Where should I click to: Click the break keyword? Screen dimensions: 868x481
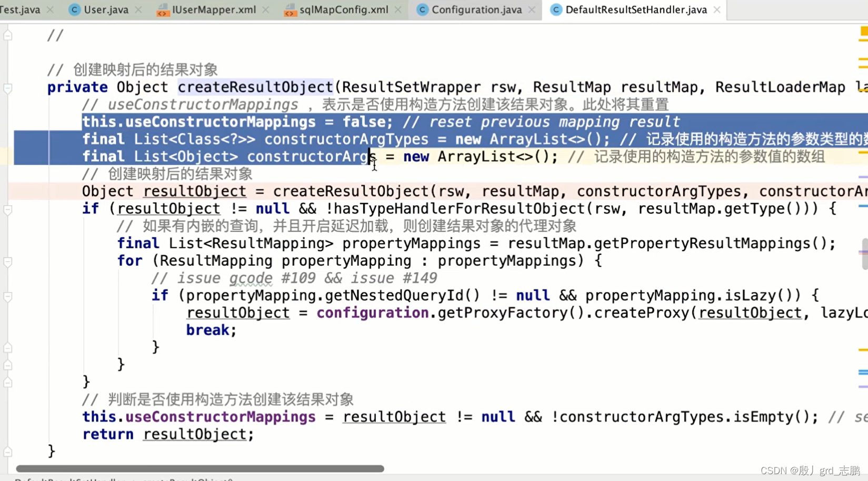click(x=207, y=330)
